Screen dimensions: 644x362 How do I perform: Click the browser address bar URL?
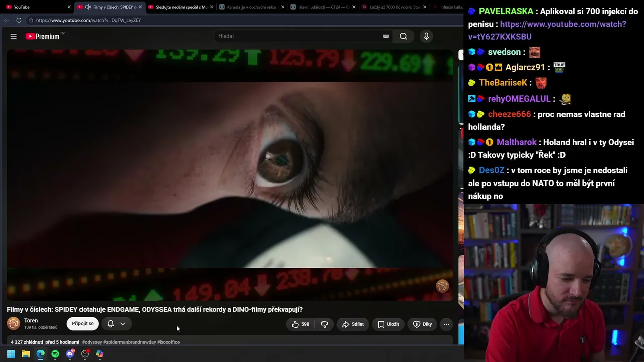(89, 20)
